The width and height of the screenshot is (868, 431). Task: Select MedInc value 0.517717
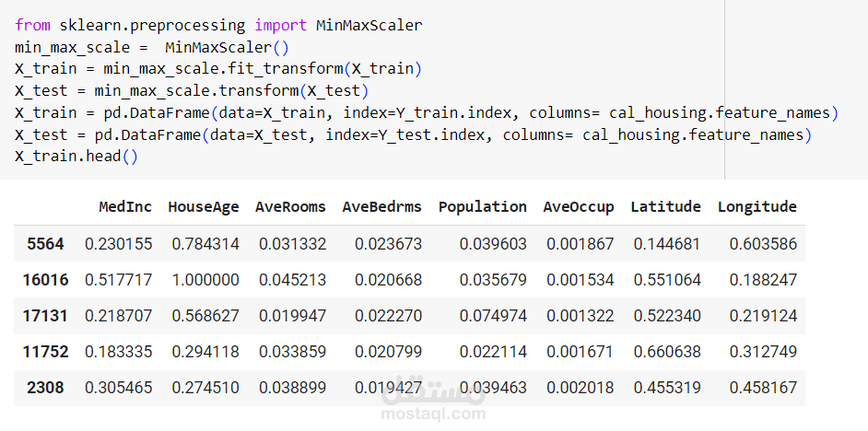[x=119, y=280]
